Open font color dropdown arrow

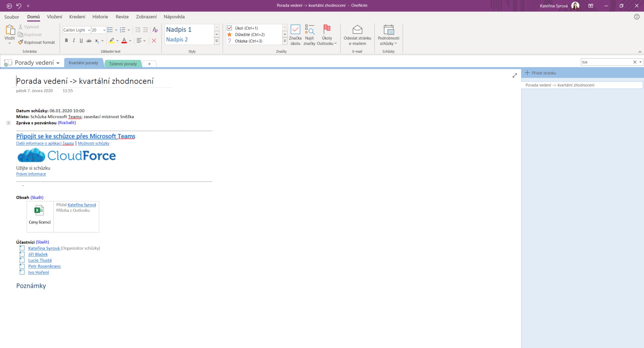point(130,41)
